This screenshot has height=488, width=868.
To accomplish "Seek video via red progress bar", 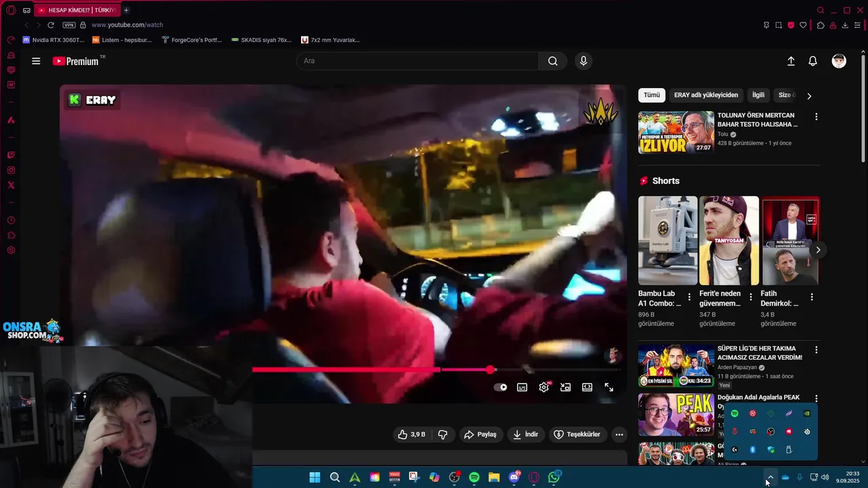I will (435, 369).
